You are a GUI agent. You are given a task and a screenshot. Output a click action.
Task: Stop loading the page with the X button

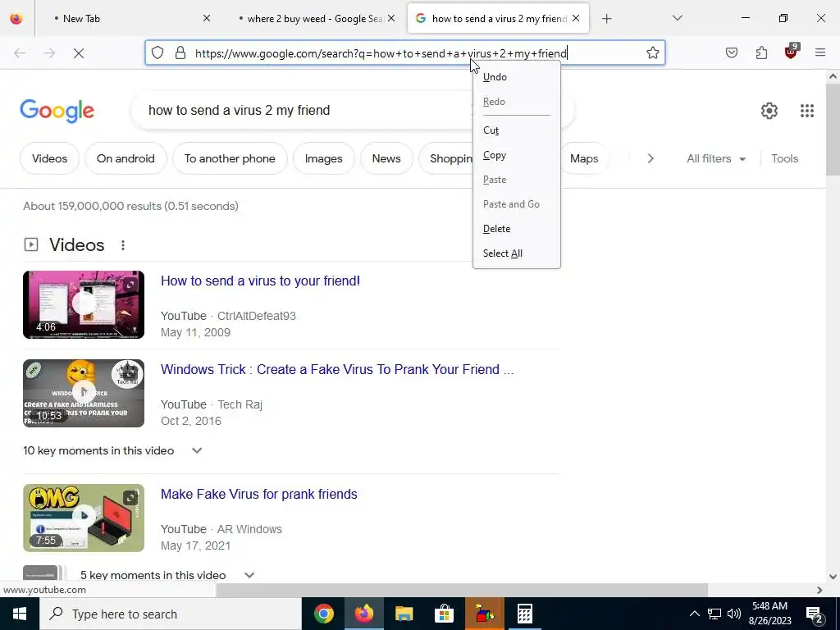point(78,53)
